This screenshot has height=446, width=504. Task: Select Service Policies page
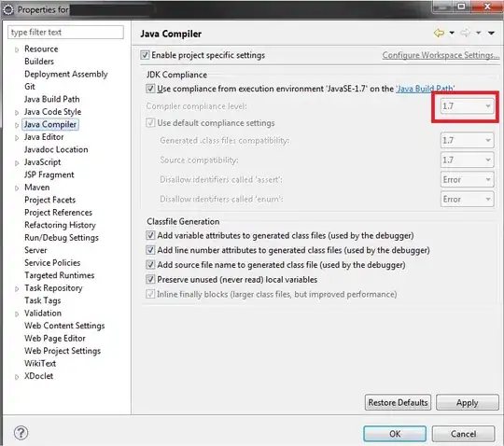[52, 262]
